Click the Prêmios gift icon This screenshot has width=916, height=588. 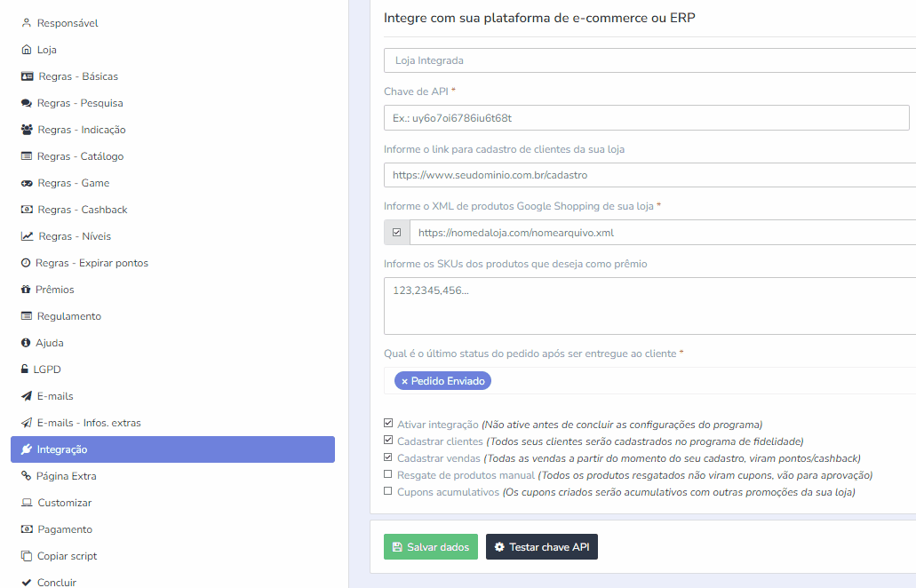tap(26, 289)
